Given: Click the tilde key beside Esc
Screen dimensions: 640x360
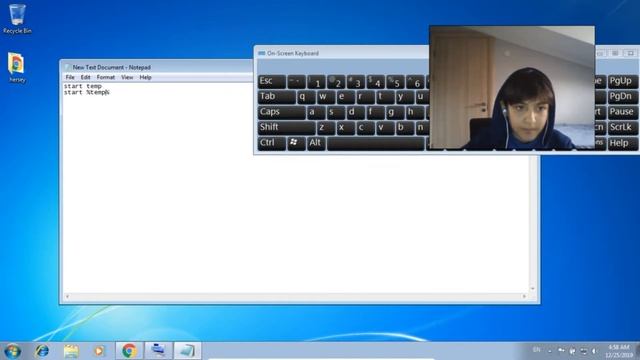Looking at the screenshot, I should (296, 82).
